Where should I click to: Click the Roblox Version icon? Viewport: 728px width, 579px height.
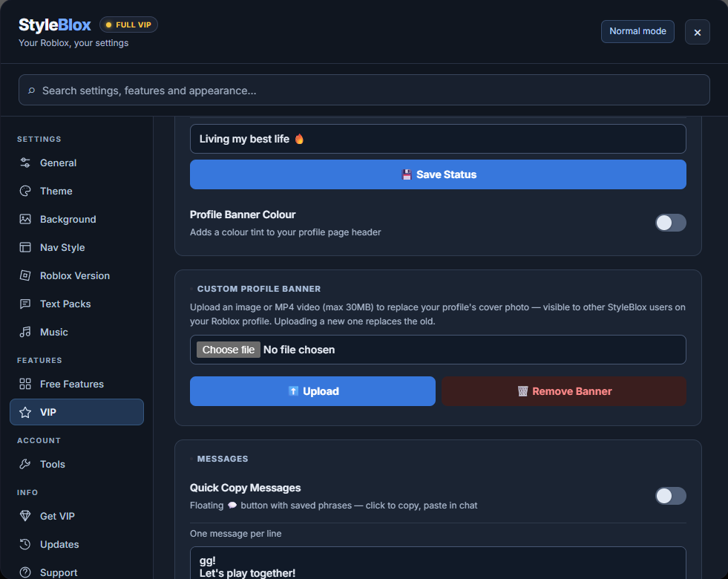point(25,276)
